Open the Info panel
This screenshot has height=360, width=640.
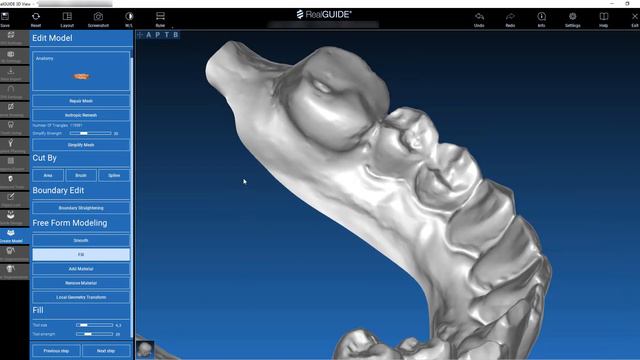(541, 19)
